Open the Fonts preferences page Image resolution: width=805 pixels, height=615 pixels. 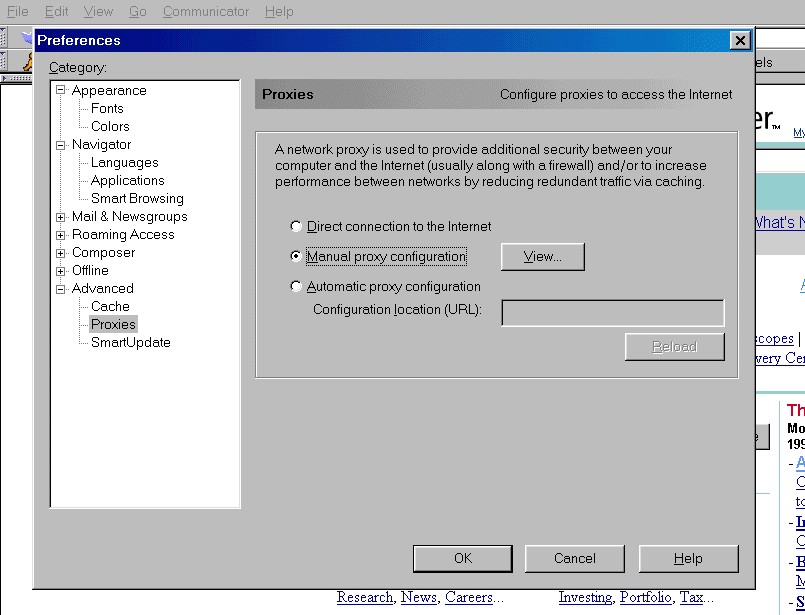pos(107,109)
